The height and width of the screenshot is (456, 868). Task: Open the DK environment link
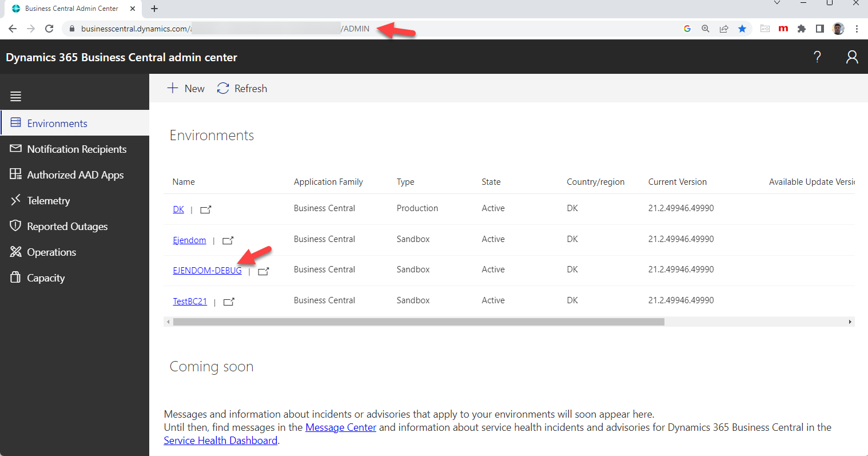tap(178, 209)
